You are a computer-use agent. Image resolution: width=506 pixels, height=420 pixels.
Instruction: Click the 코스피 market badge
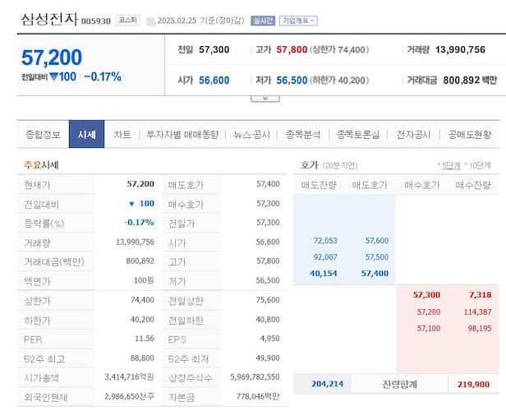128,20
